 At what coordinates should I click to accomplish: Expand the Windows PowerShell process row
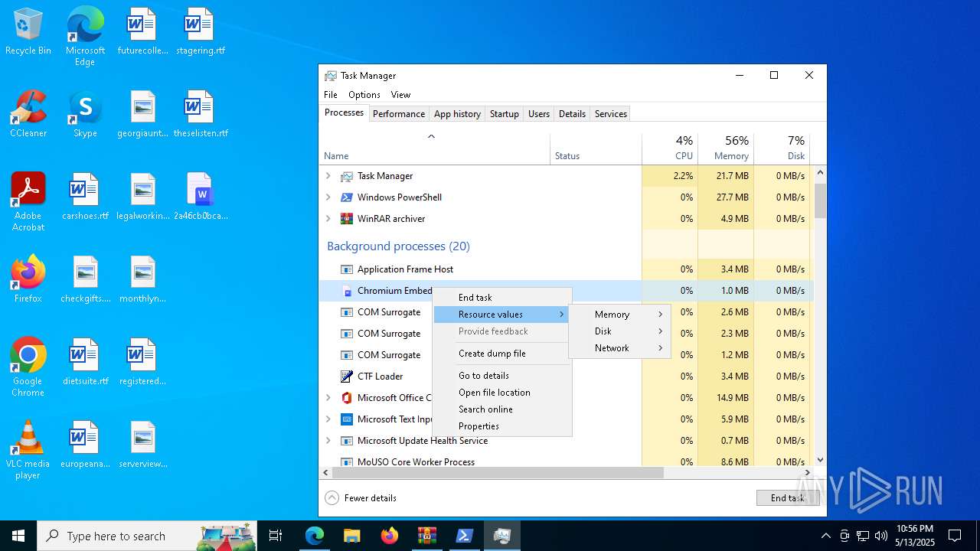328,197
